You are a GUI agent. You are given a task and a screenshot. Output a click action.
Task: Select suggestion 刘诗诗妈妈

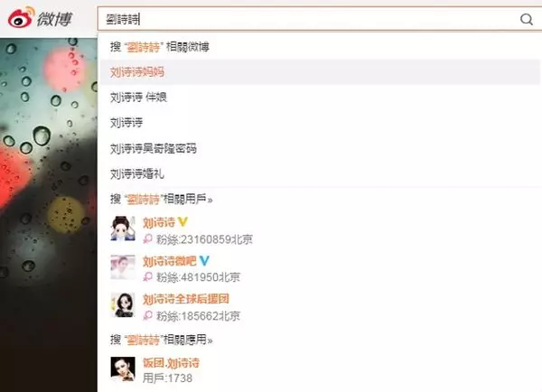click(320, 72)
